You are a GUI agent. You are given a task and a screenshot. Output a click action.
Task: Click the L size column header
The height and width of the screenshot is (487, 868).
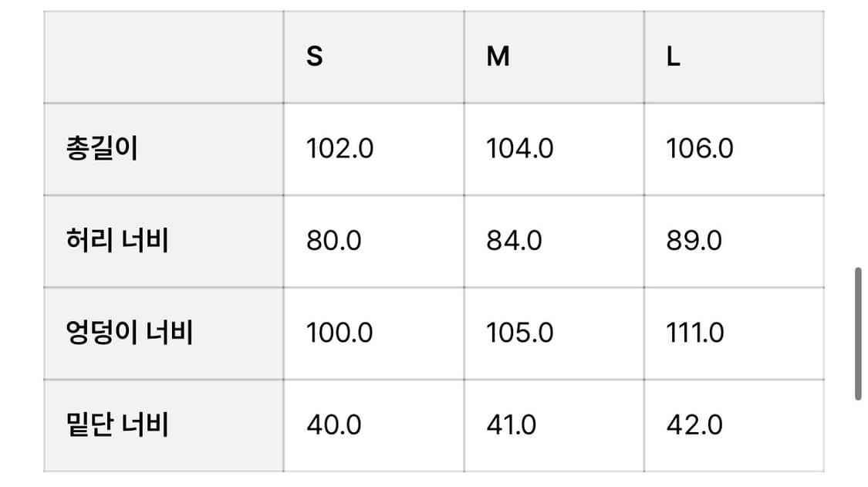click(674, 57)
